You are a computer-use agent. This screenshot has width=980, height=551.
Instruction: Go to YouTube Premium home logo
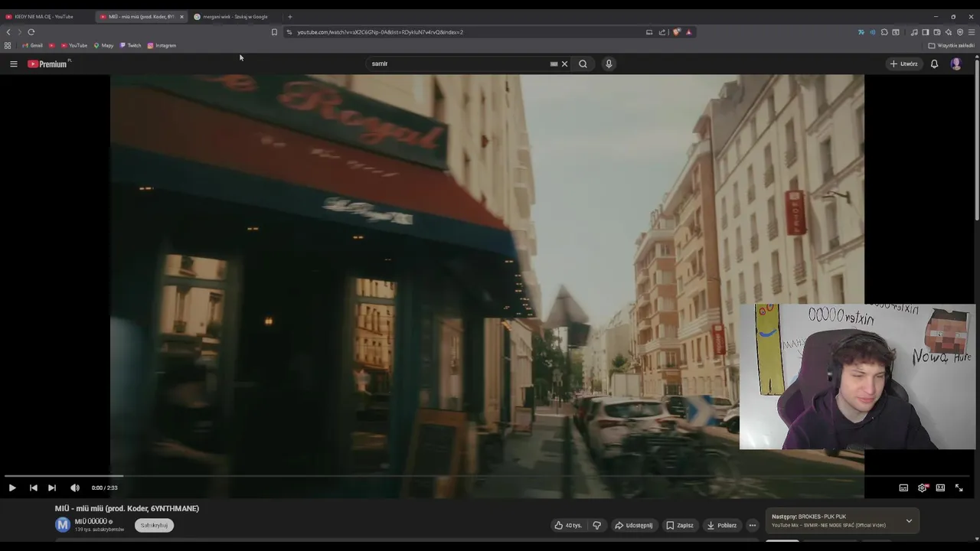coord(48,64)
